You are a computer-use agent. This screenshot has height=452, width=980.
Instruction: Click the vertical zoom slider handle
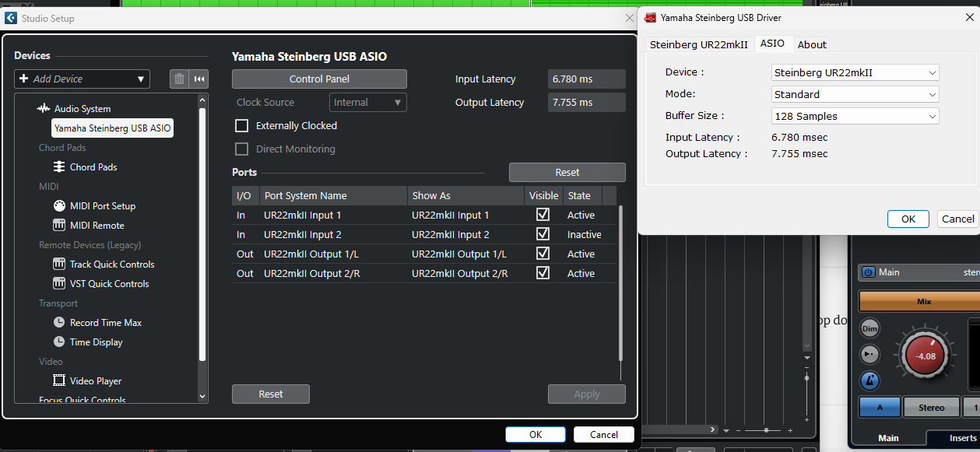pyautogui.click(x=806, y=379)
